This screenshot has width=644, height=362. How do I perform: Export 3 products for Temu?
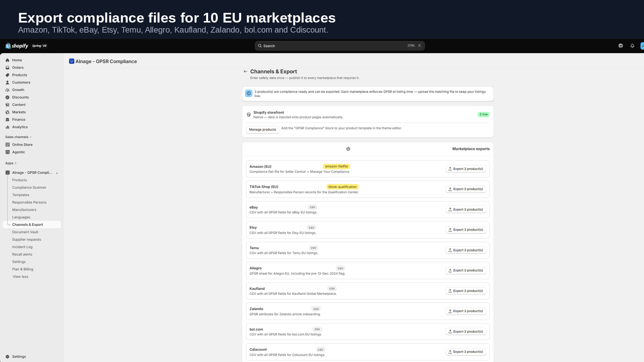pyautogui.click(x=466, y=250)
